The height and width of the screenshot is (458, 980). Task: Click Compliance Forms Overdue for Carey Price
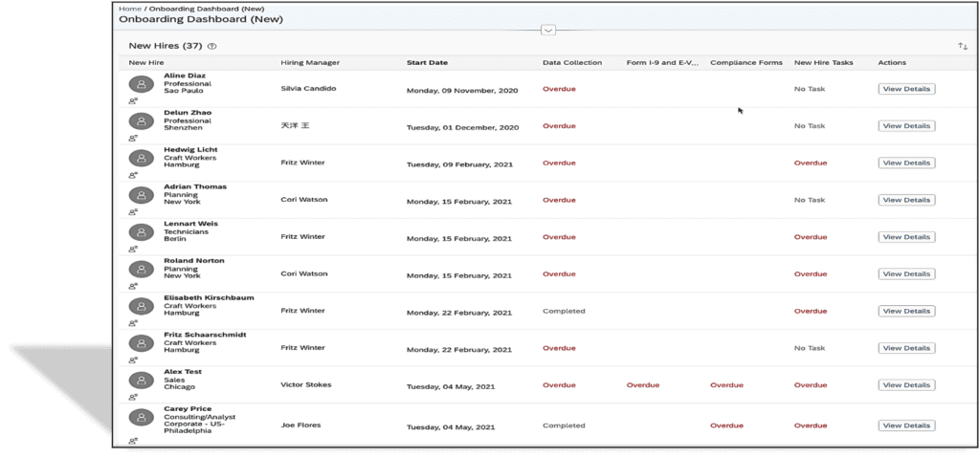726,425
